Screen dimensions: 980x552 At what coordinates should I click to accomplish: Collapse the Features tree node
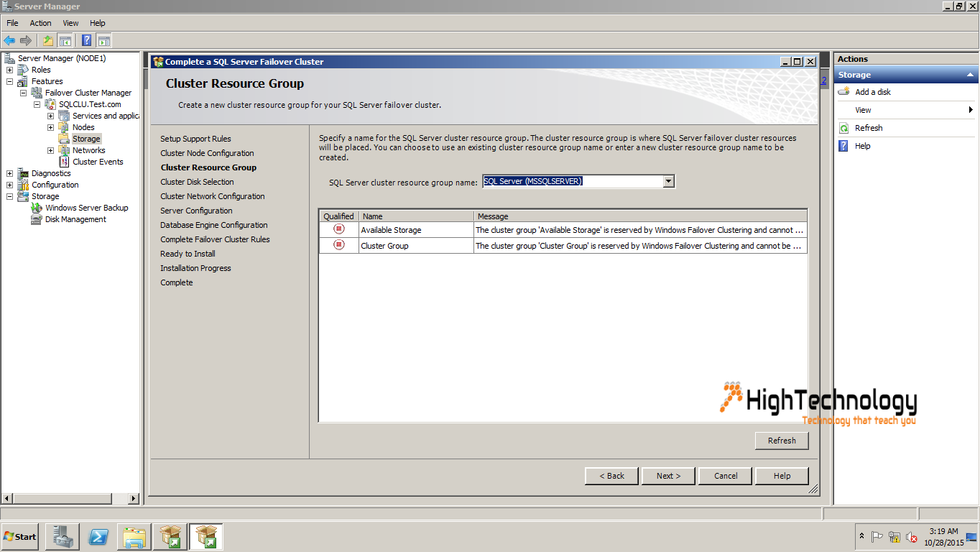tap(9, 81)
